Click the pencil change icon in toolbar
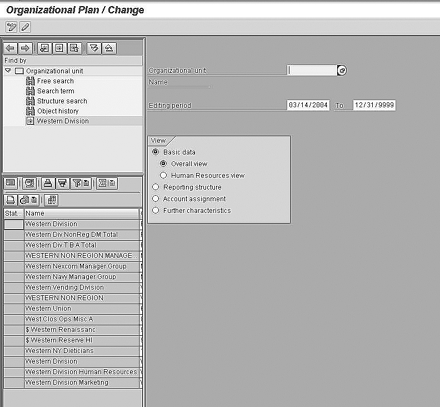Screen dimensions: 440x407 [25, 27]
